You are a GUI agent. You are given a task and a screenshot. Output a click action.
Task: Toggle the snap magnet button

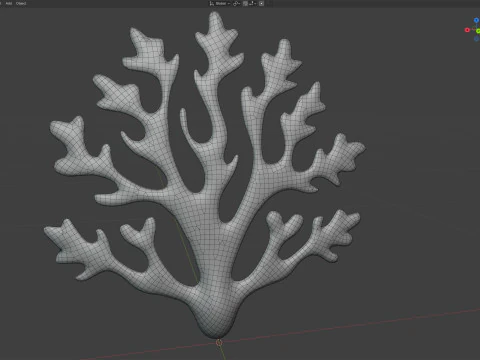[x=245, y=3]
